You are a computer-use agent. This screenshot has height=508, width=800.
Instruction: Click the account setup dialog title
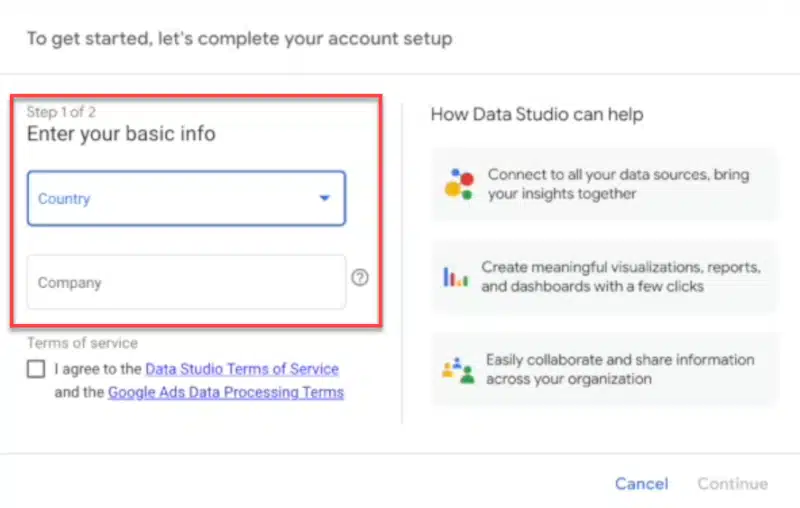239,39
